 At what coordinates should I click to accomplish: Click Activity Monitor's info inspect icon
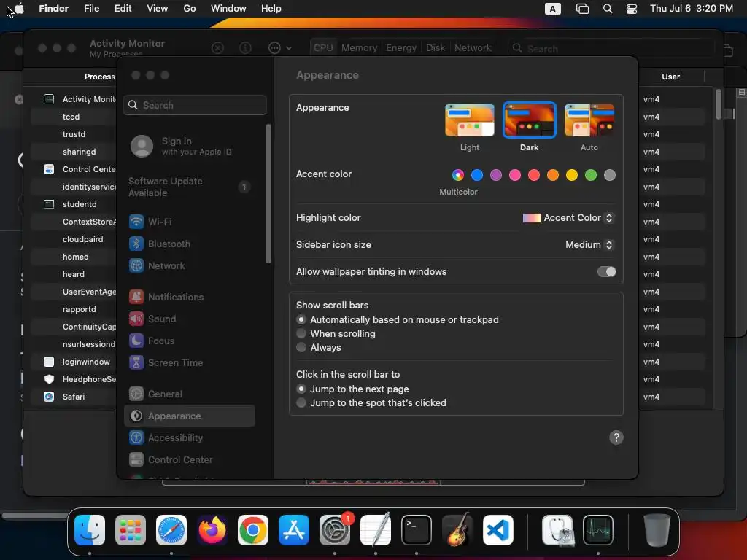245,48
